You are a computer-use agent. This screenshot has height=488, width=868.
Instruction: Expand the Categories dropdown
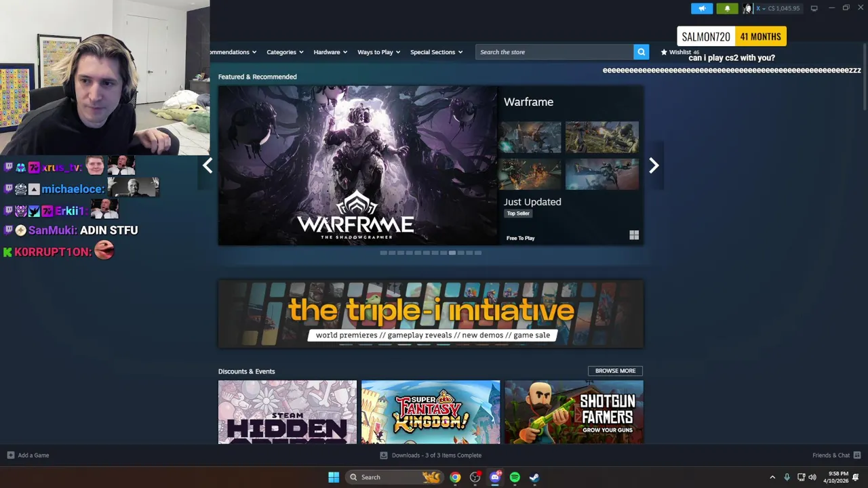coord(285,52)
